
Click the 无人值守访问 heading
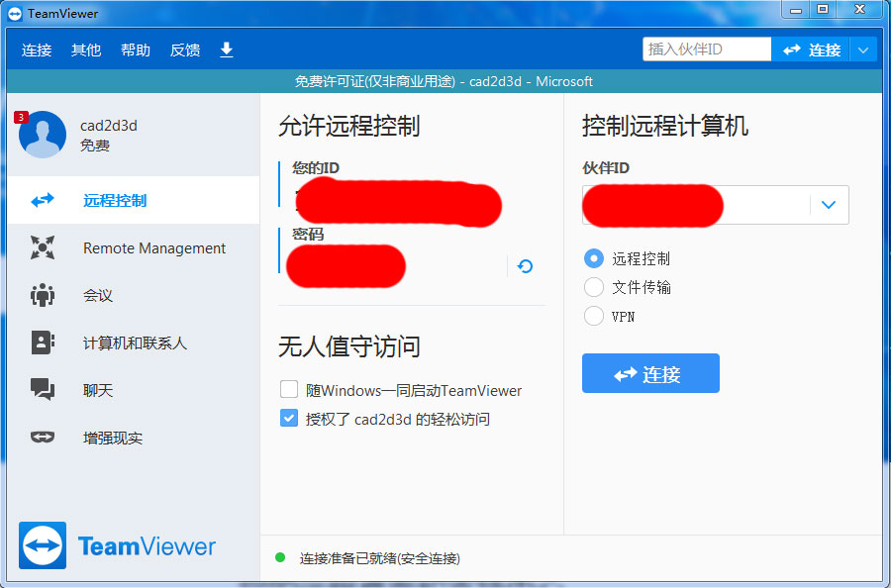pos(348,346)
